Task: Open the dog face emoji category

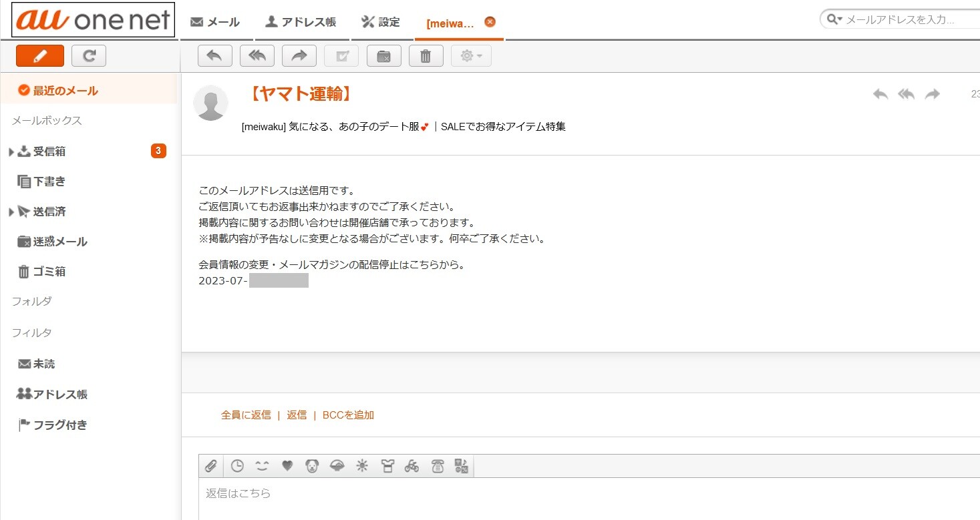Action: [x=312, y=466]
